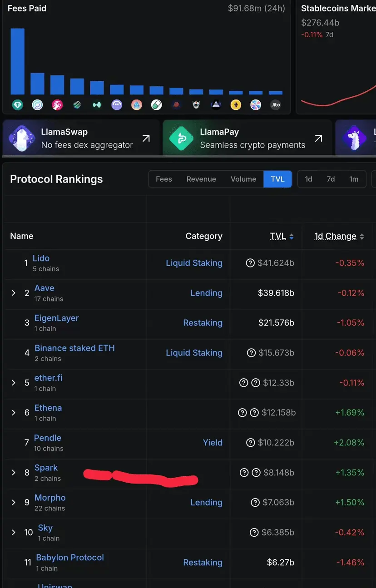Open the Liquid Staking category for Lido

pos(194,263)
